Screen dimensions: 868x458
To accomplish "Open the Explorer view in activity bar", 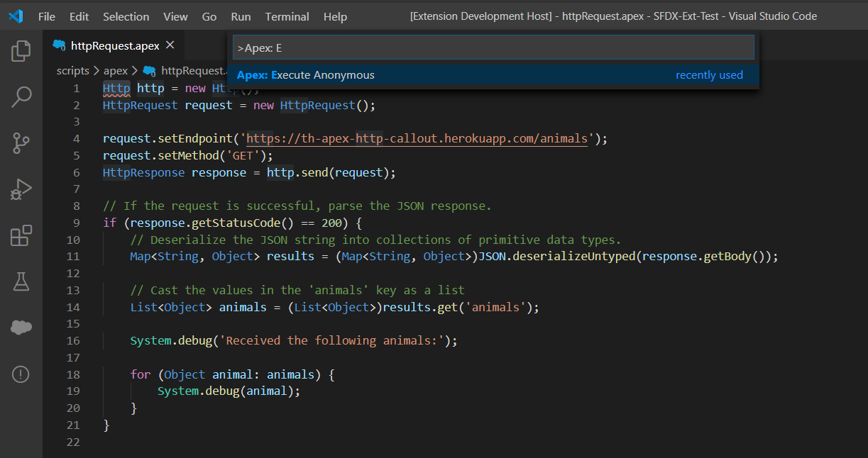I will (21, 51).
